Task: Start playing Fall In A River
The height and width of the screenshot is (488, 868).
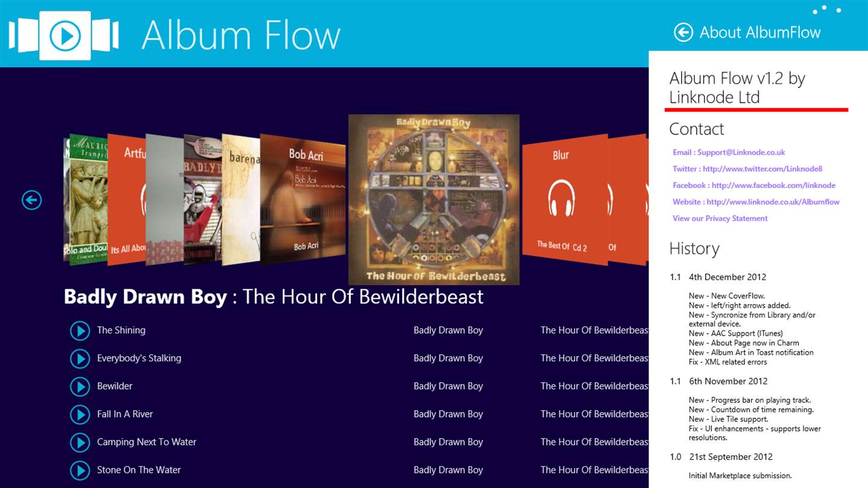Action: (x=80, y=414)
